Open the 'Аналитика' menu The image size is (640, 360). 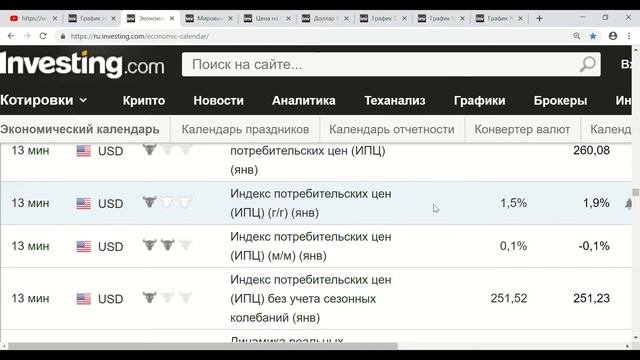304,100
